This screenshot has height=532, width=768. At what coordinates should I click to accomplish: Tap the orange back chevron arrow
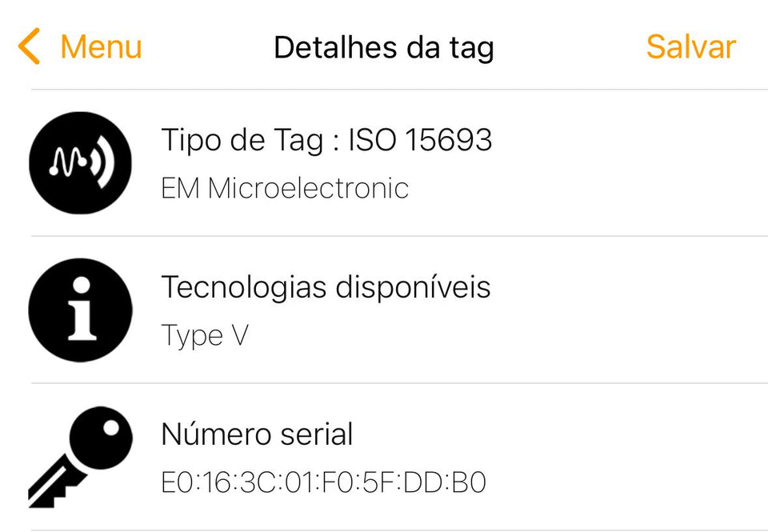[x=29, y=47]
